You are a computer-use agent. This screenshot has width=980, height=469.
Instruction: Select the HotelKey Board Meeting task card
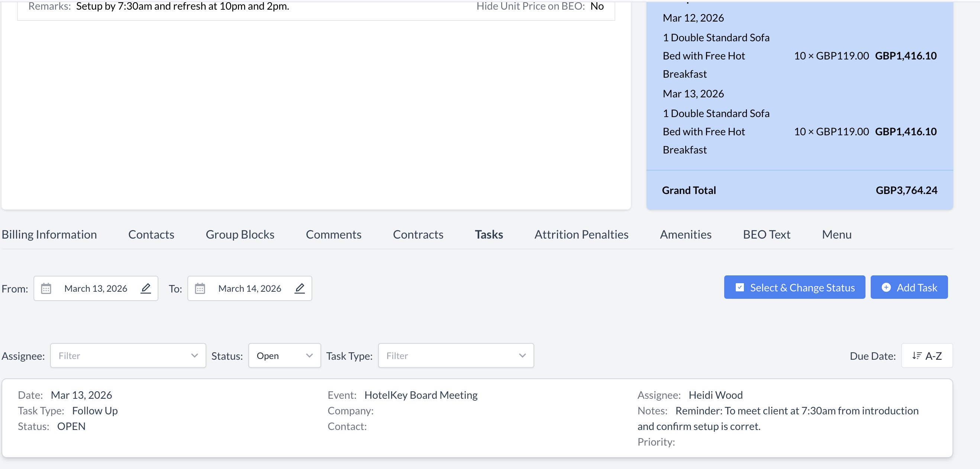[477, 418]
